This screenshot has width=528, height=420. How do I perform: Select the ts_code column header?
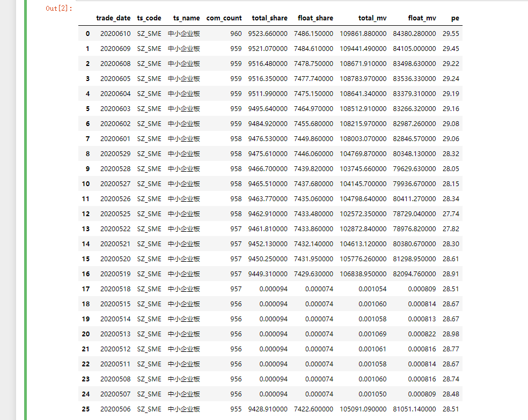click(x=149, y=18)
